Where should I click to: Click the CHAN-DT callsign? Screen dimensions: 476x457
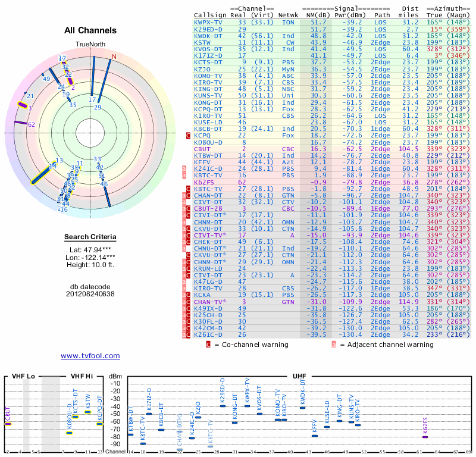point(208,196)
